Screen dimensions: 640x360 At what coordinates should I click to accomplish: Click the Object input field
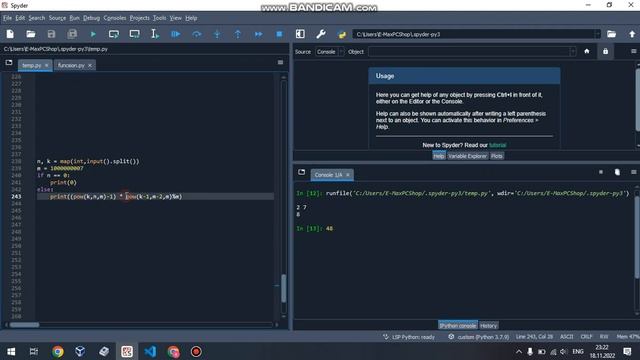click(x=469, y=52)
